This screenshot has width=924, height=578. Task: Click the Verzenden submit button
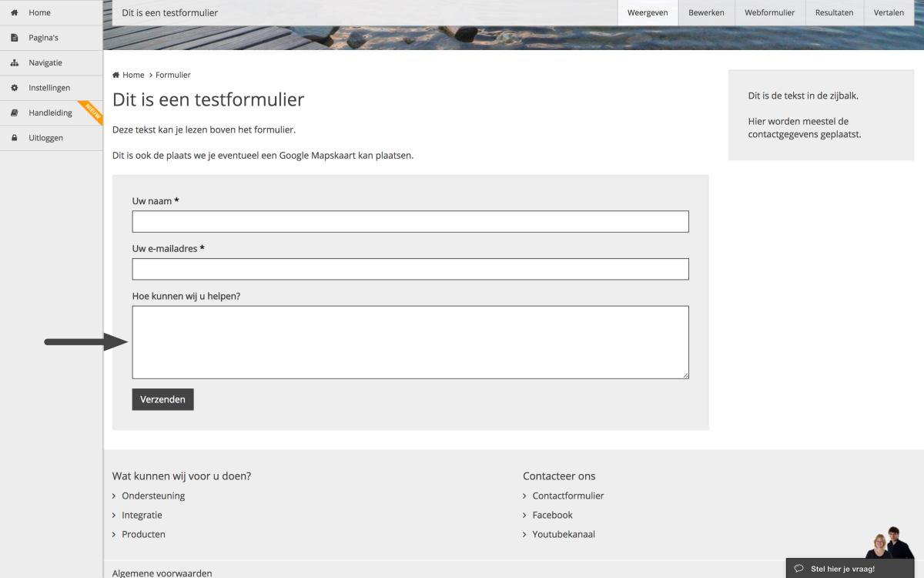[x=162, y=399]
